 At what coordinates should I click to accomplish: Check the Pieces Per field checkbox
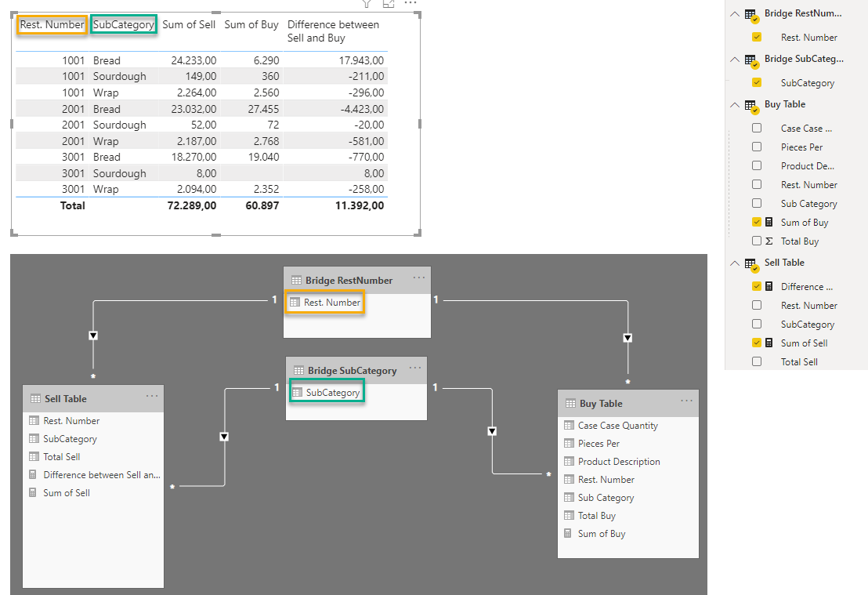point(757,147)
